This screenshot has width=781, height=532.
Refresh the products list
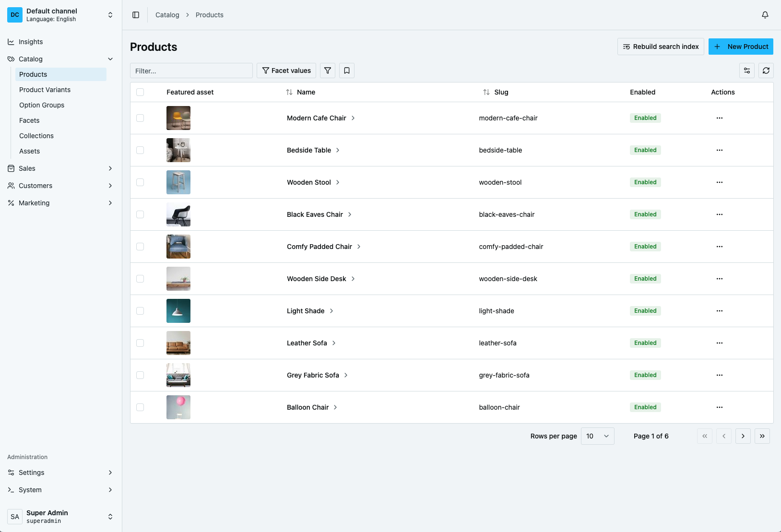click(x=766, y=71)
